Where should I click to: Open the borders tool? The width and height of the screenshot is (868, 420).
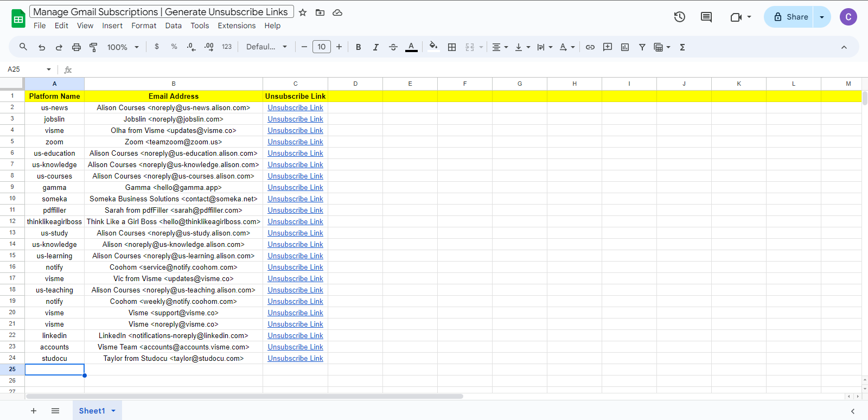pos(452,47)
